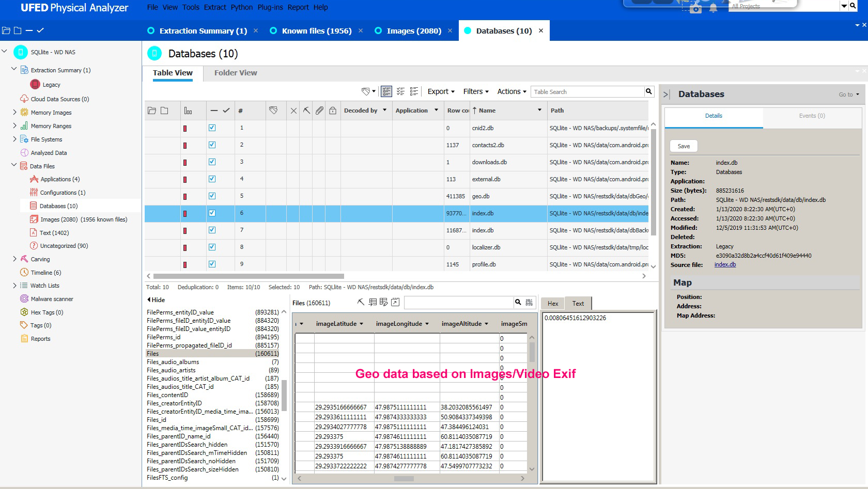Toggle checkbox for downloads.db row
The height and width of the screenshot is (489, 868).
pos(212,162)
